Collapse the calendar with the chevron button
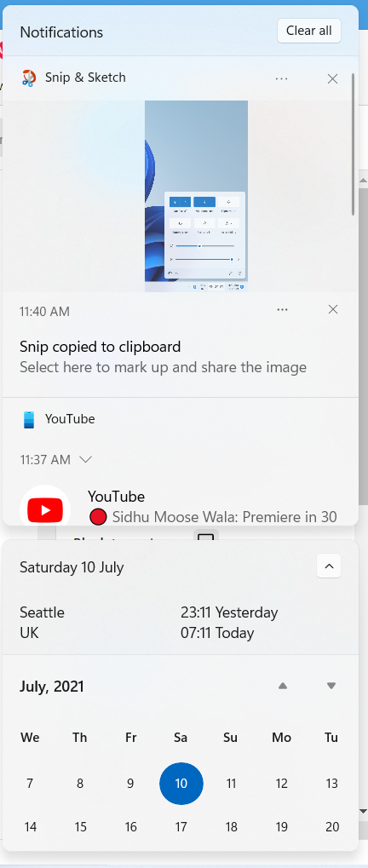 pos(329,566)
